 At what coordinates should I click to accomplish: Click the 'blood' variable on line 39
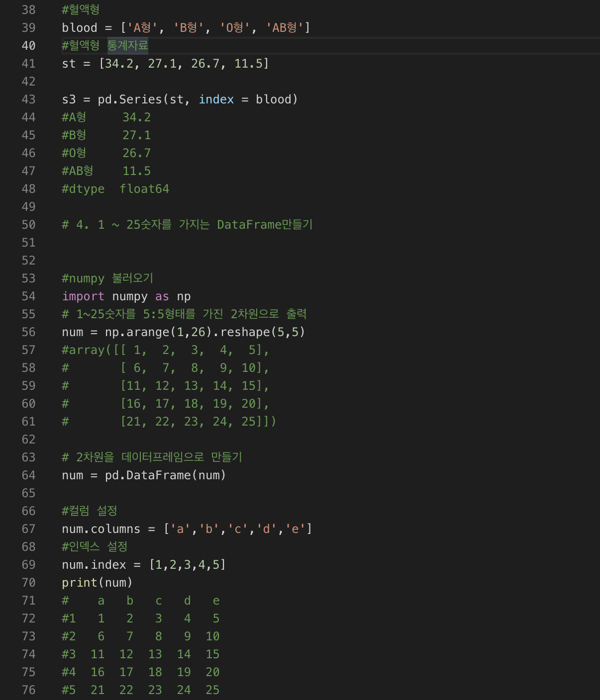click(80, 28)
